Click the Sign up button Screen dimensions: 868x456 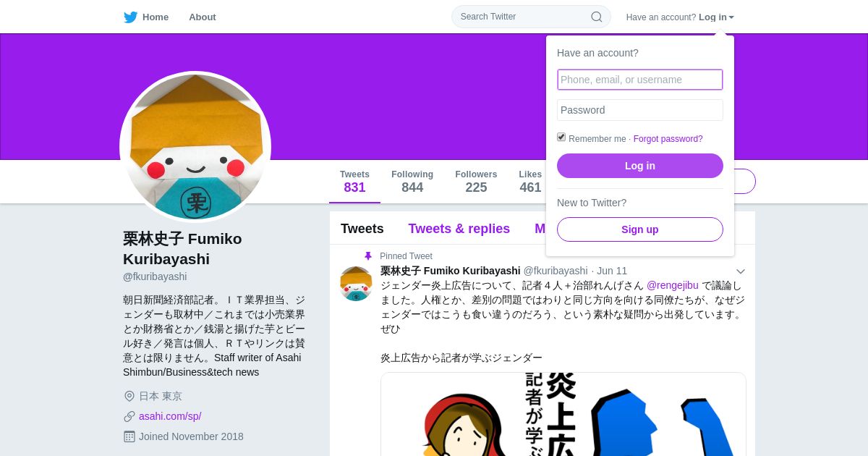point(640,229)
